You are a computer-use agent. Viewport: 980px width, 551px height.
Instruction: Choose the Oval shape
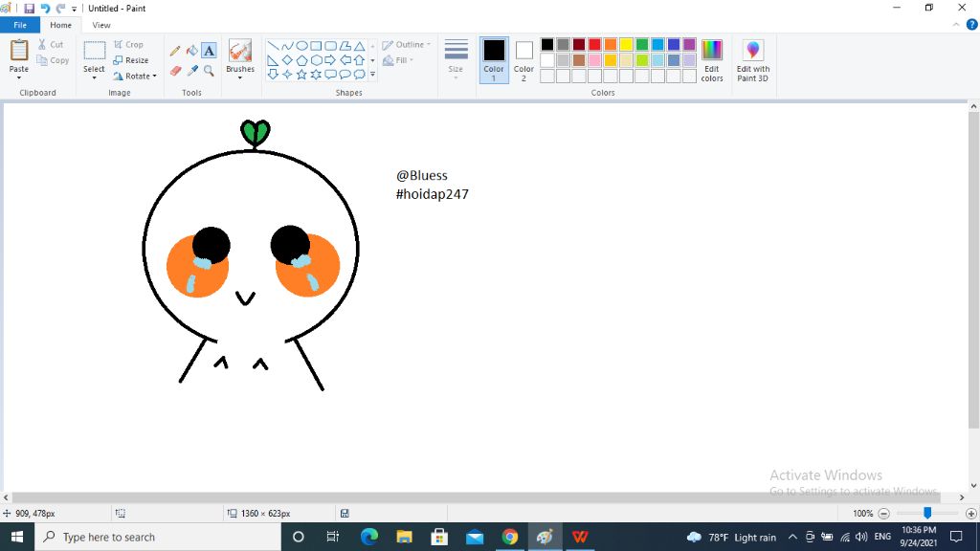(x=301, y=46)
